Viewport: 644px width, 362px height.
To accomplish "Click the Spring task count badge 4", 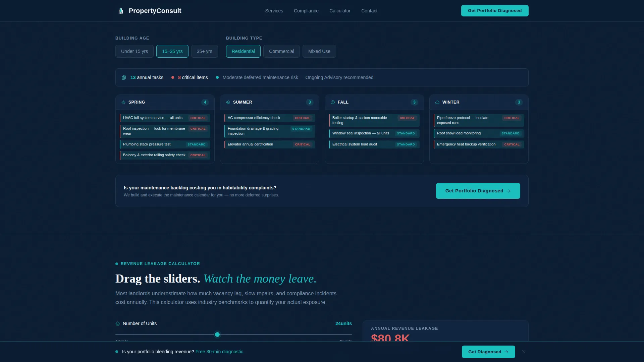I will (x=205, y=102).
